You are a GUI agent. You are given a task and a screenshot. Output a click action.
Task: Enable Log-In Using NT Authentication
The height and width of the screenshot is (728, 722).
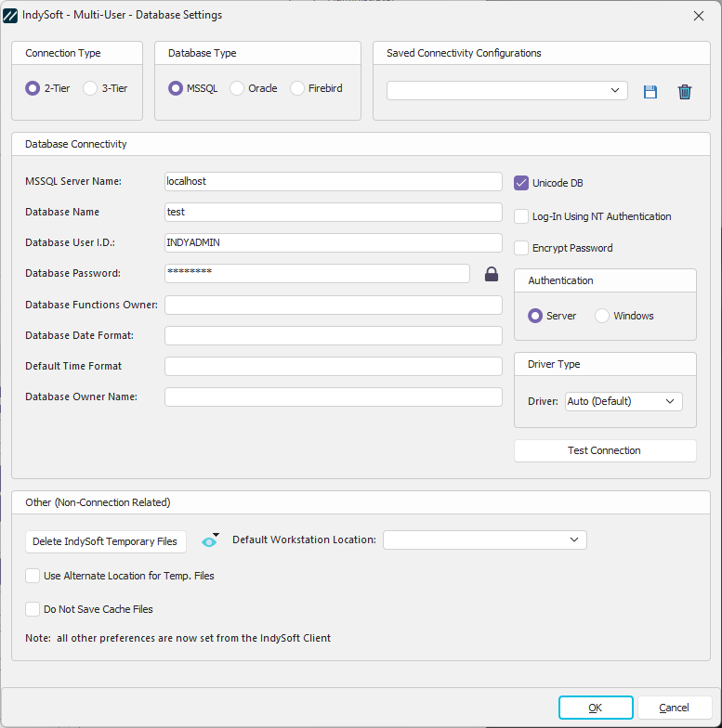521,216
